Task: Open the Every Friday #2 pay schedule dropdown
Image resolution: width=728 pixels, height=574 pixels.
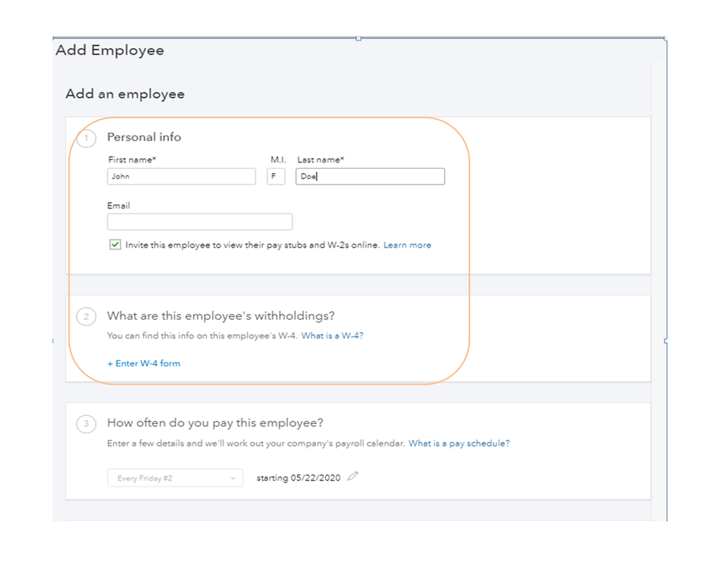Action: 175,479
